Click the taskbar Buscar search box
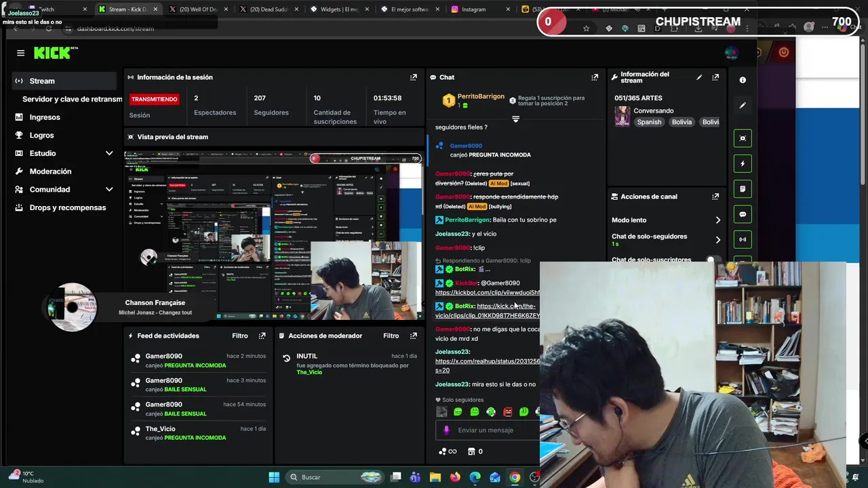 (335, 477)
